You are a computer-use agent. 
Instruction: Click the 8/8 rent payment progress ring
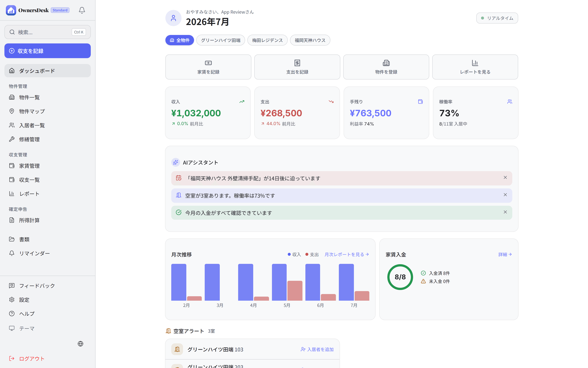click(x=400, y=277)
